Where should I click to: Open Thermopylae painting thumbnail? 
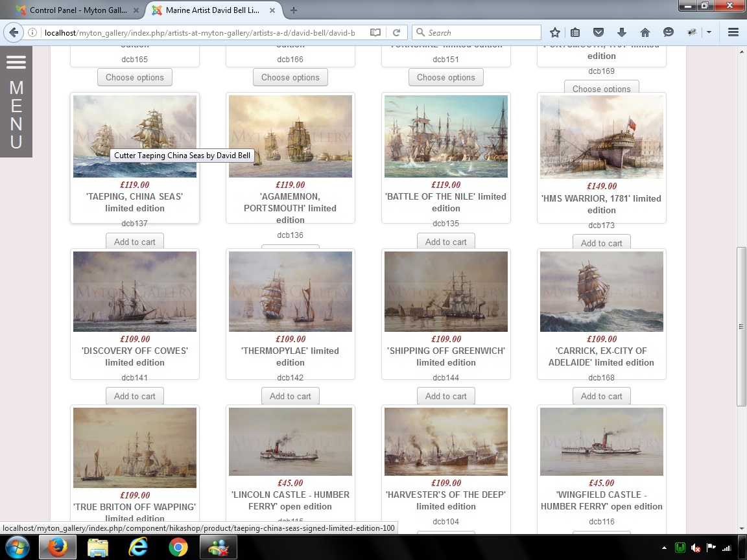[x=290, y=292]
